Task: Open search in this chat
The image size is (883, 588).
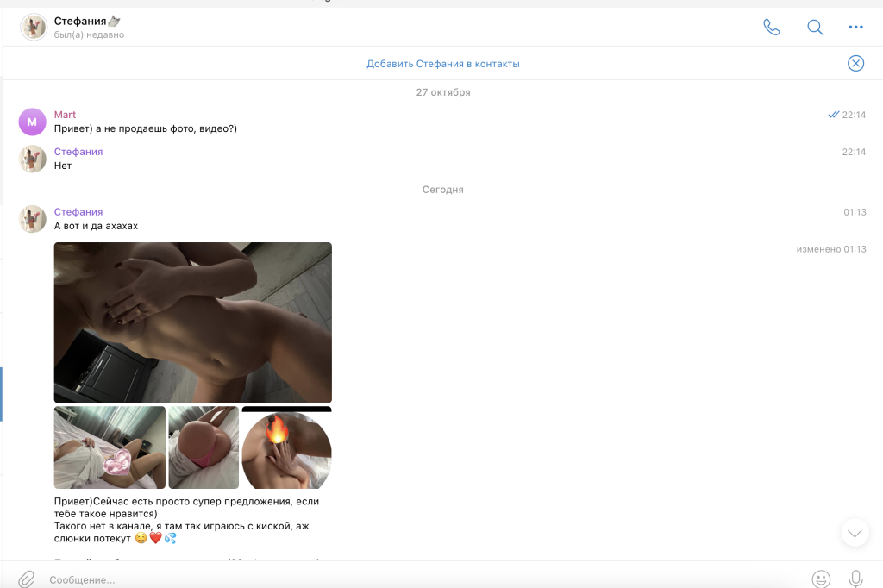Action: point(815,27)
